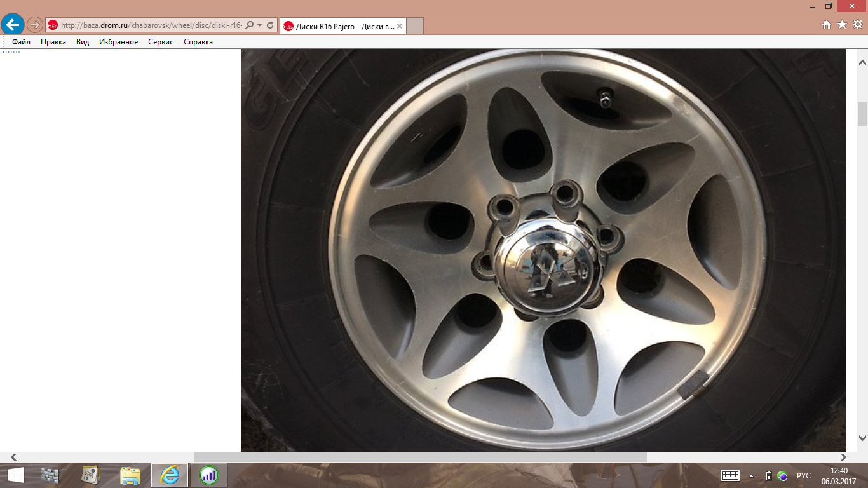The width and height of the screenshot is (868, 488).
Task: Open the Home page icon
Action: [827, 25]
